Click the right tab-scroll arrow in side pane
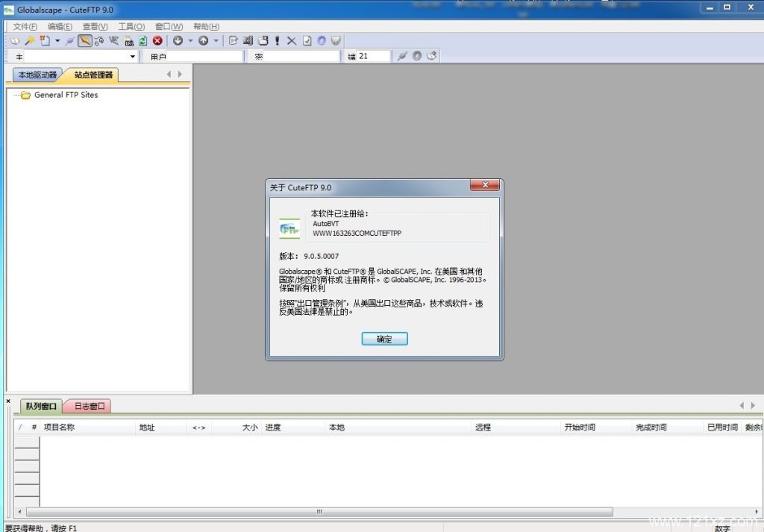 (180, 74)
